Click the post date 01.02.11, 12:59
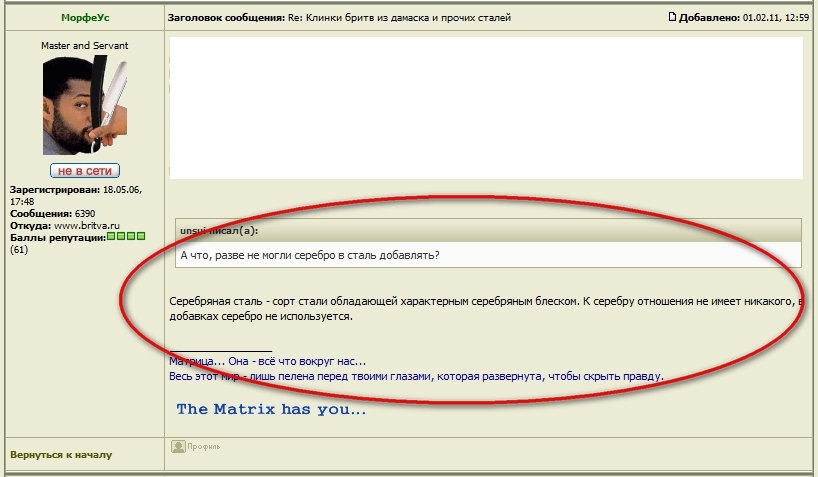The height and width of the screenshot is (477, 818). [776, 18]
